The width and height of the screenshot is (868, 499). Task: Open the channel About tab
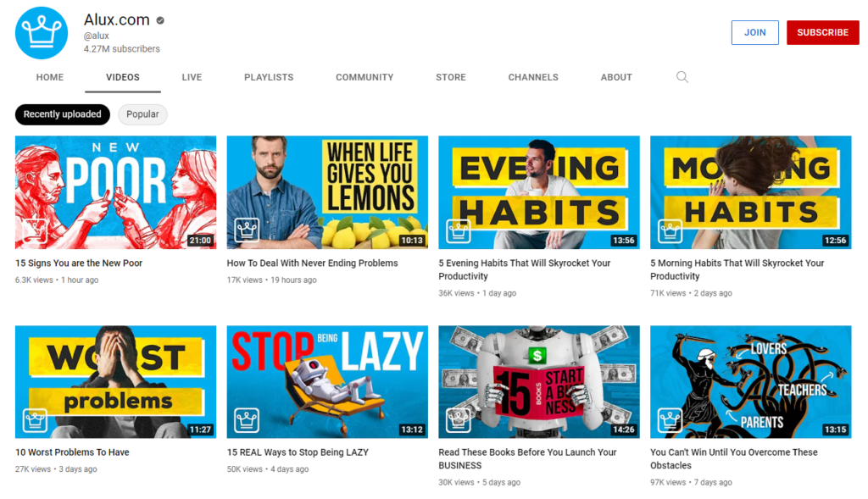[x=616, y=77]
